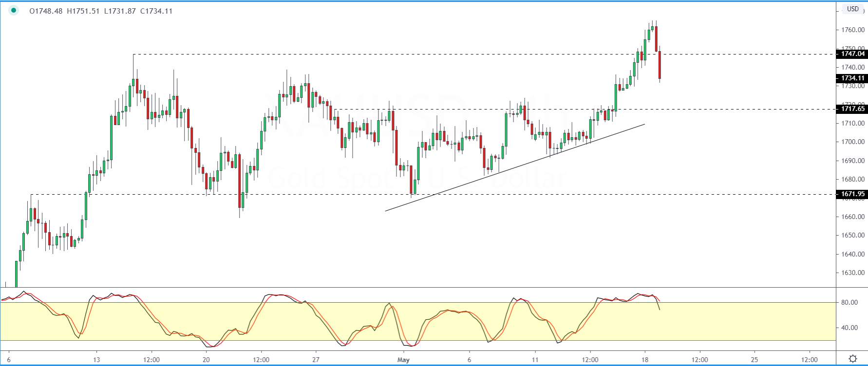Click the 1640.00 price axis label

click(x=853, y=255)
